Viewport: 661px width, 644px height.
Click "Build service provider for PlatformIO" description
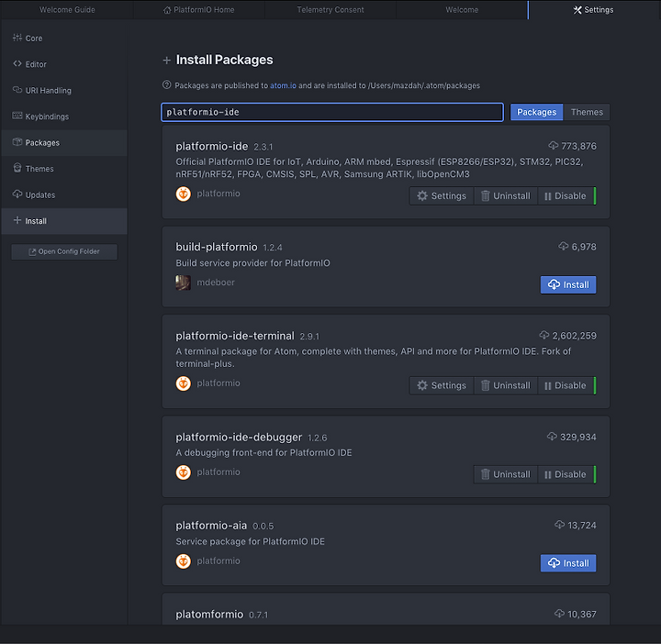tap(253, 263)
